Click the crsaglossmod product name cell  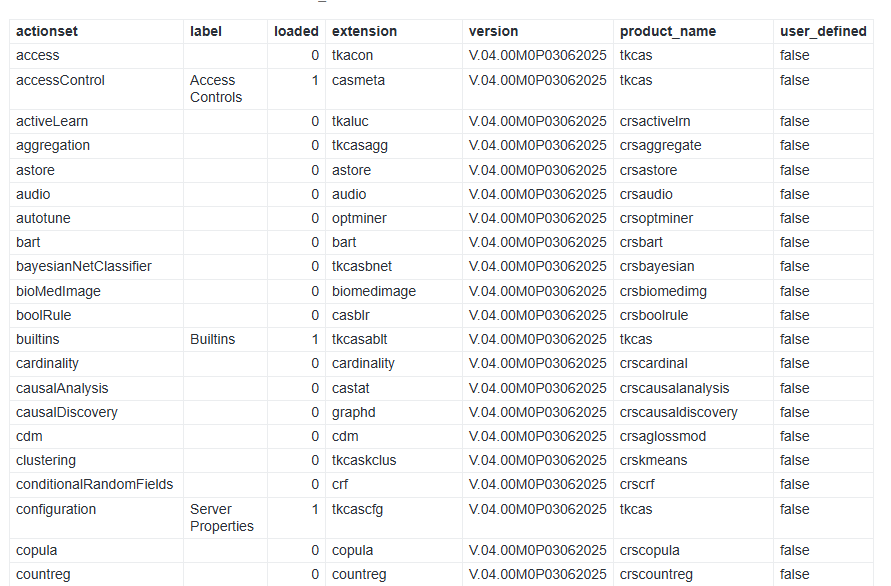pos(663,436)
